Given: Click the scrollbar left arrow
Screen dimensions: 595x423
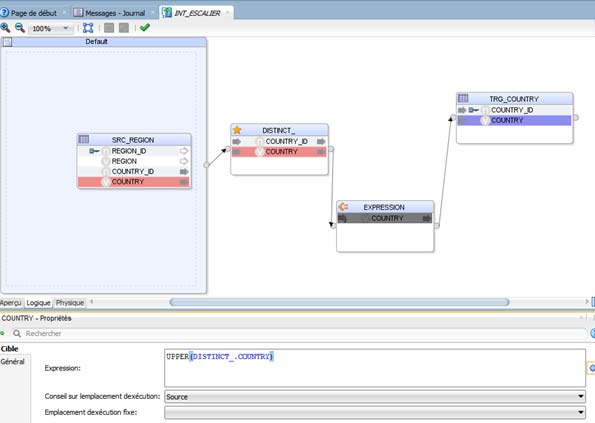Looking at the screenshot, I should [x=91, y=302].
